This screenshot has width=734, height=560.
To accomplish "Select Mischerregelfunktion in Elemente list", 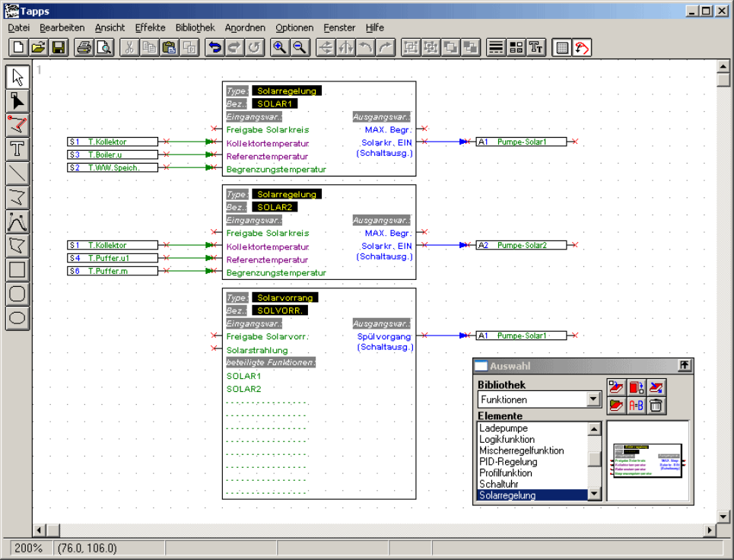I will (521, 450).
